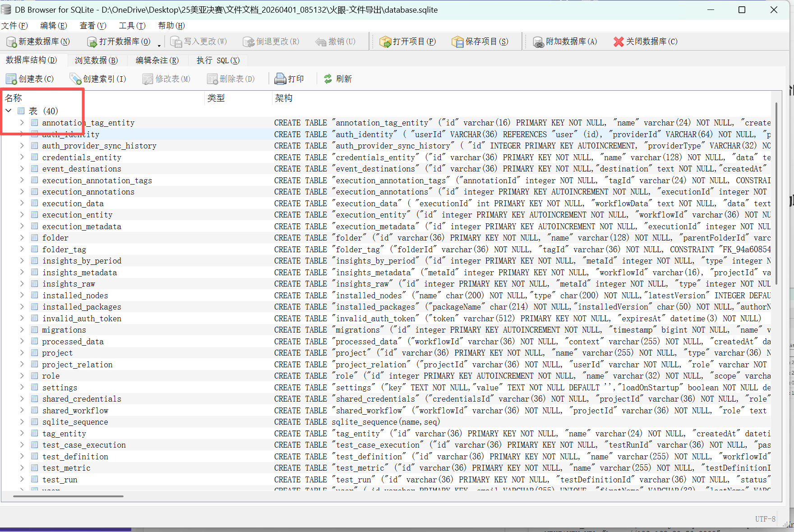
Task: Click table icon beside execution_data
Action: pos(34,204)
